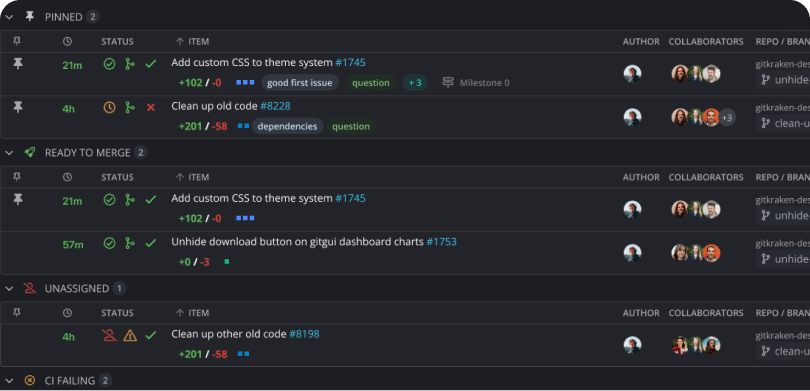This screenshot has width=810, height=391.
Task: Click the failed CI red X on #8228
Action: 151,107
